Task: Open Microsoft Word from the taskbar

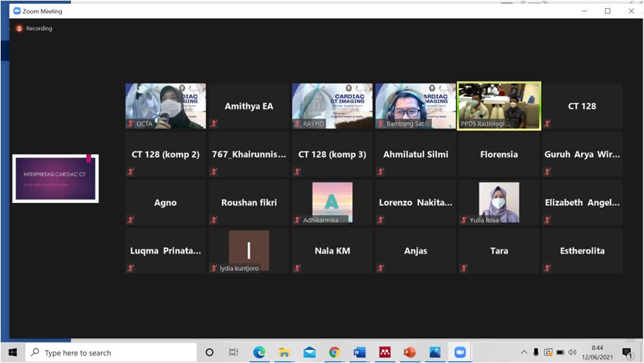Action: click(360, 352)
